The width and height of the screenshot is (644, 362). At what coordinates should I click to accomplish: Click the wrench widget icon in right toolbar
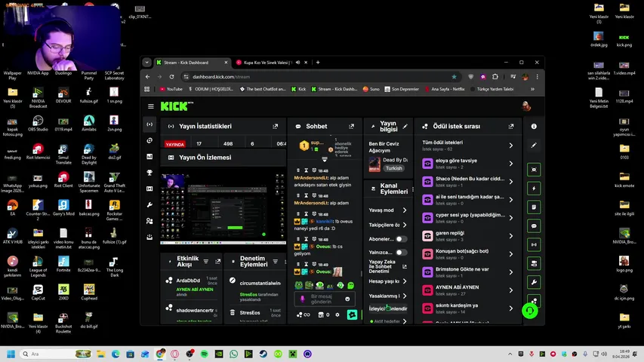pyautogui.click(x=534, y=282)
